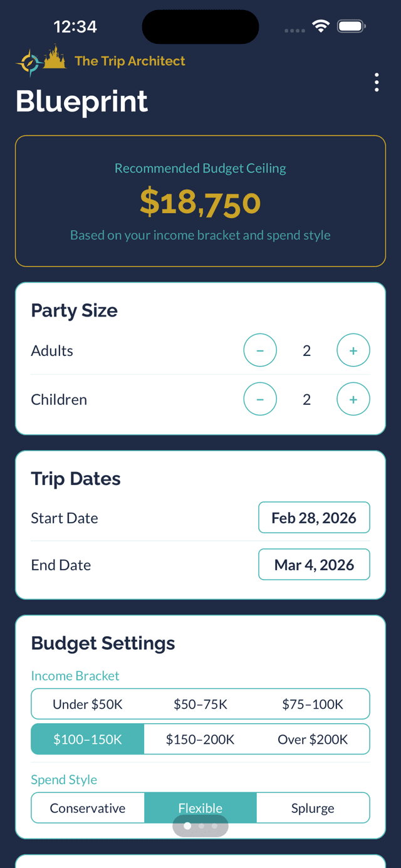Decrease Adults count with the minus icon
The width and height of the screenshot is (401, 868).
point(260,350)
